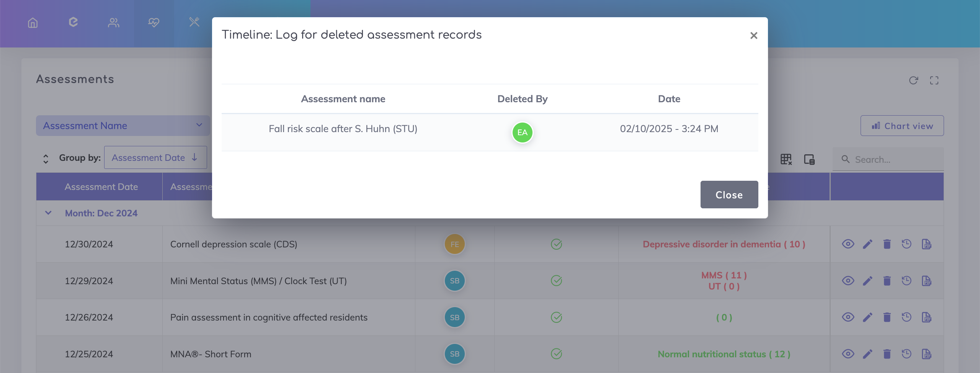Click the FE avatar in Cornell row
The height and width of the screenshot is (373, 980).
455,244
